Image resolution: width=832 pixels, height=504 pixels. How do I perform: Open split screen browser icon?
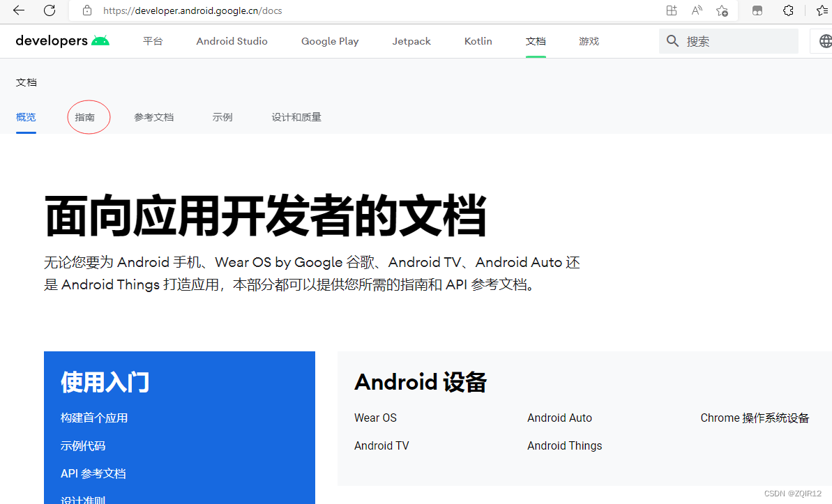point(757,10)
